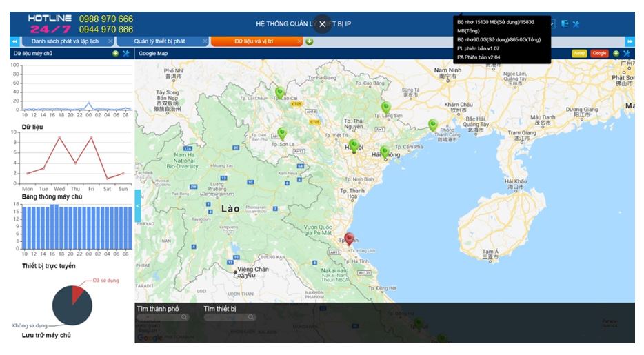Collapse the left sidebar with blue arrow handle
644x355 pixels.
[137, 205]
